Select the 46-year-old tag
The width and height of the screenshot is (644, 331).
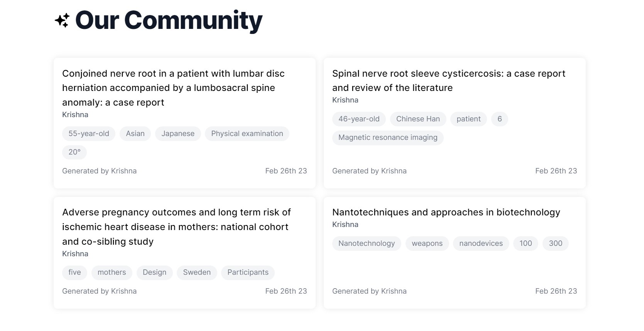(359, 119)
